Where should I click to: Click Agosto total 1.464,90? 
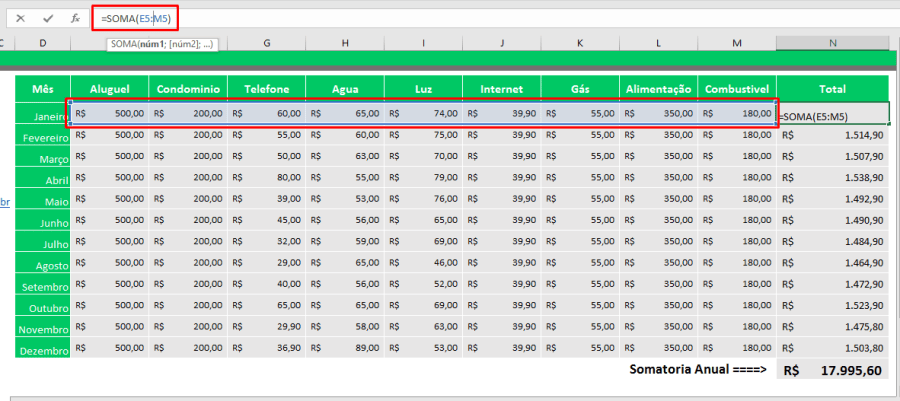tap(833, 263)
